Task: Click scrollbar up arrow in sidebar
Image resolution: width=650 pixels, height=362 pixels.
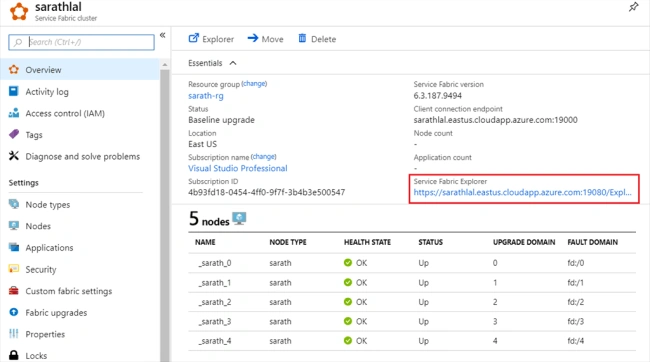Action: click(x=165, y=65)
